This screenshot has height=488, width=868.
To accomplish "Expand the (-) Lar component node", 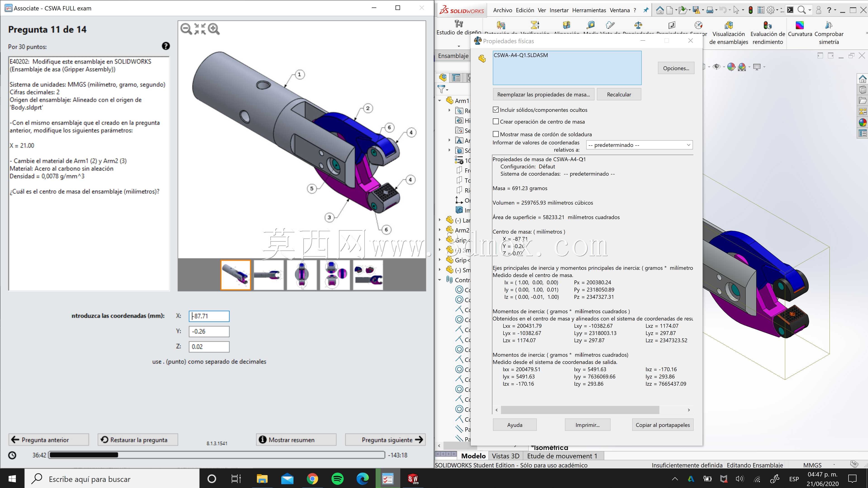I will click(440, 220).
